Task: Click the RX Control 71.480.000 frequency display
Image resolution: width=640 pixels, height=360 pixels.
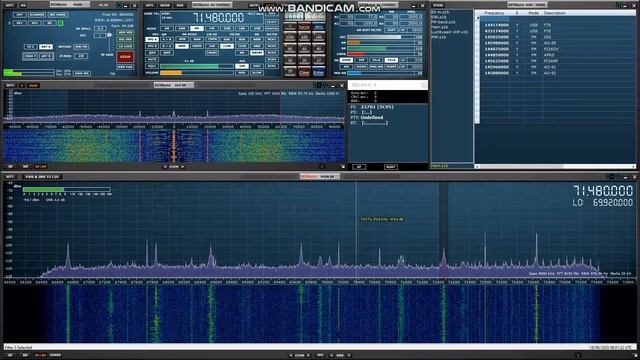Action: click(218, 18)
